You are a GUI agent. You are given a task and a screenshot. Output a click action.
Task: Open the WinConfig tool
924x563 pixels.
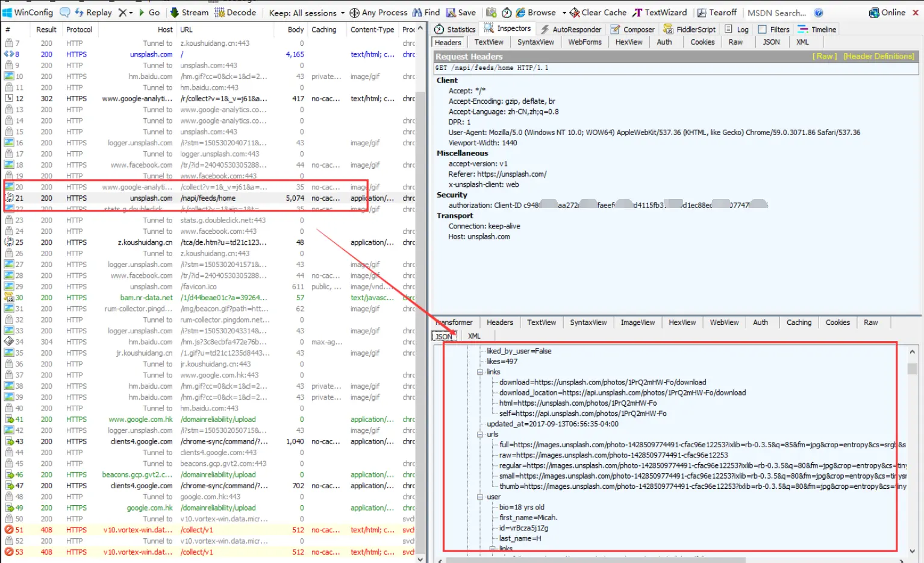coord(28,12)
